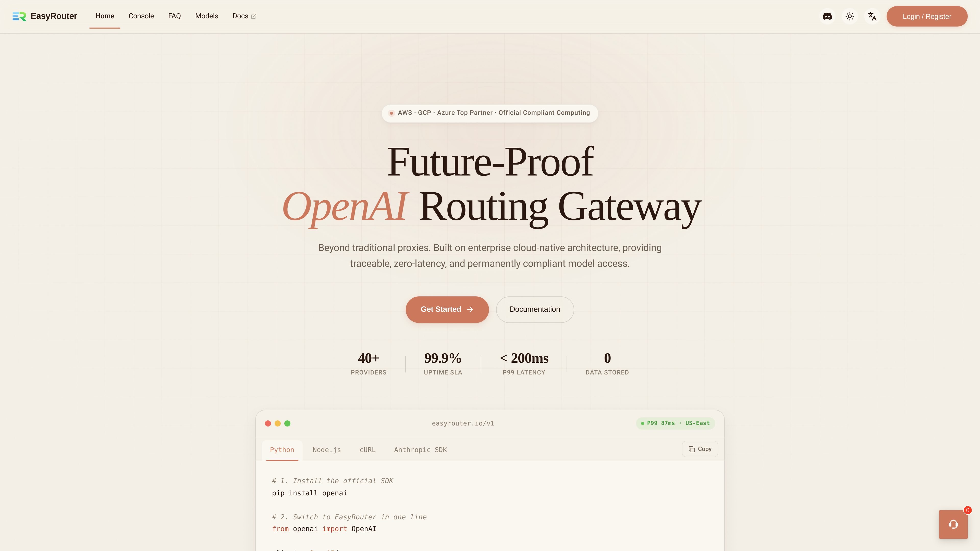Open the Documentation button
This screenshot has width=980, height=551.
coord(534,309)
